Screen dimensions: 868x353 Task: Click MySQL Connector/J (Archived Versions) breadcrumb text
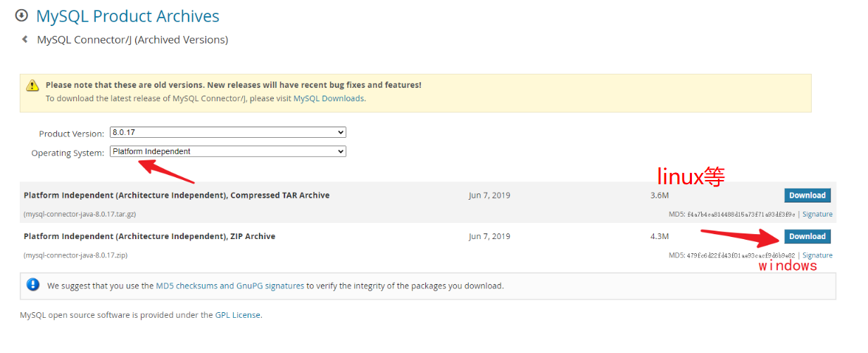click(x=132, y=40)
